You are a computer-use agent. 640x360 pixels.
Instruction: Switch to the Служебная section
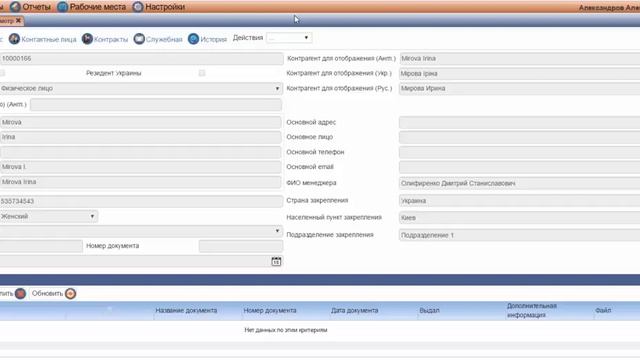[164, 40]
